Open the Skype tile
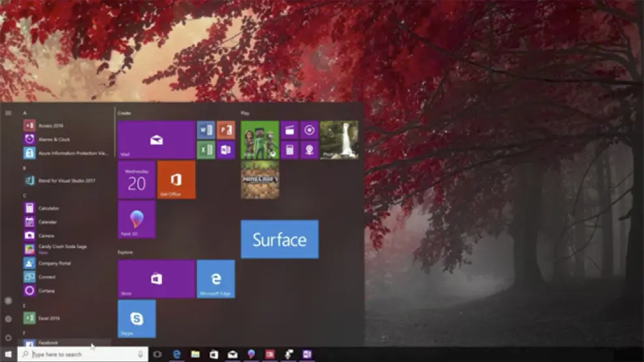 (x=137, y=318)
